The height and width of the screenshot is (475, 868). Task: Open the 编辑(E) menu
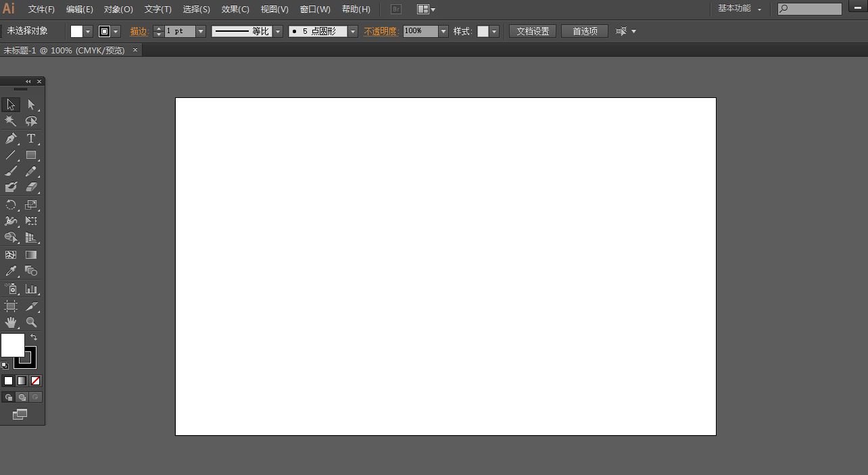(x=80, y=9)
